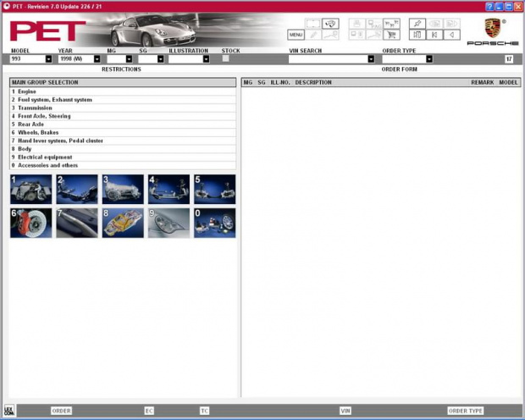
Task: Click the ORDER button in status bar
Action: tap(61, 411)
